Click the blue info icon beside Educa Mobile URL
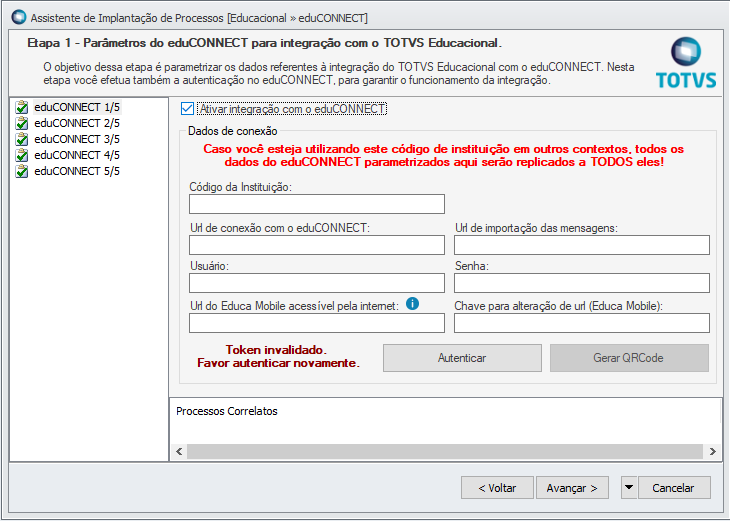Screen dimensions: 730x521 click(x=412, y=304)
